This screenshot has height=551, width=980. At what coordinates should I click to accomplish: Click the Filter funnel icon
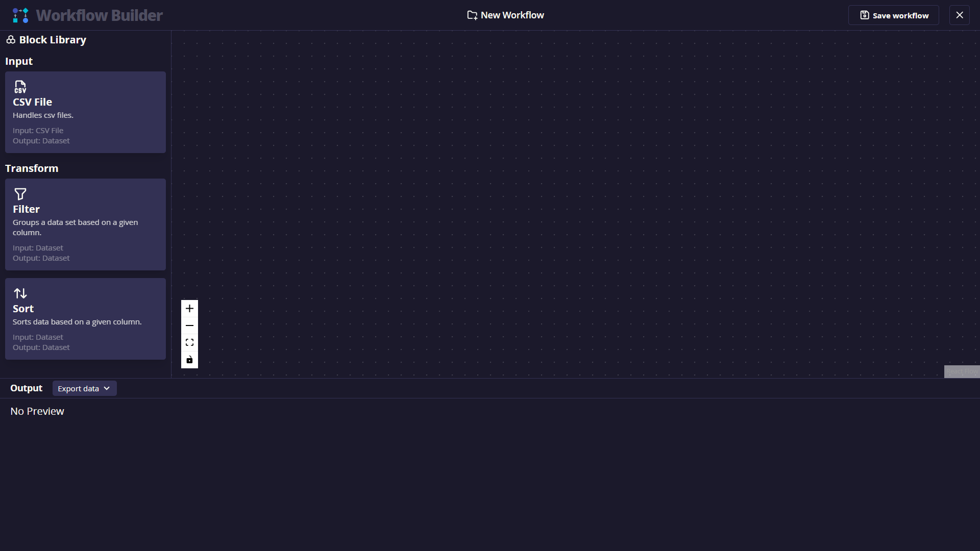point(20,194)
